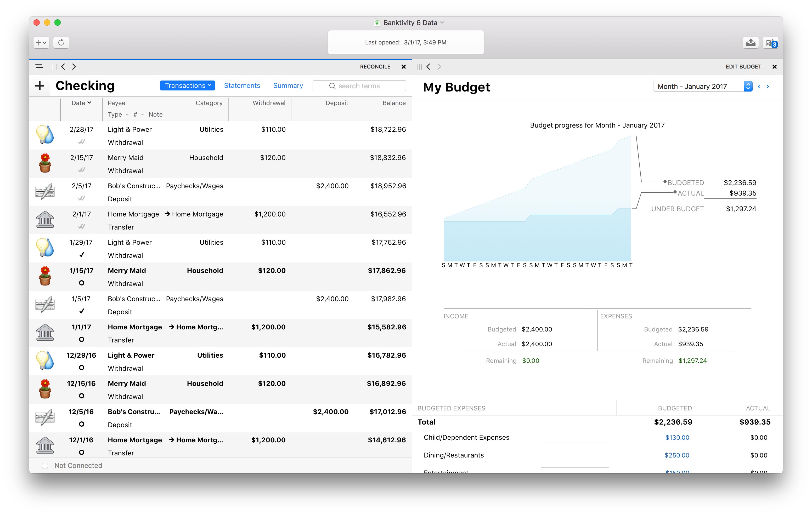Screen dimensions: 812x515
Task: Open the Month - January 2017 period selector
Action: [703, 86]
